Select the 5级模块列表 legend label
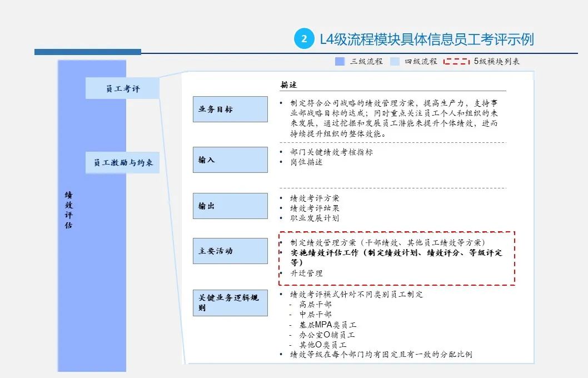This screenshot has width=588, height=378. point(497,62)
